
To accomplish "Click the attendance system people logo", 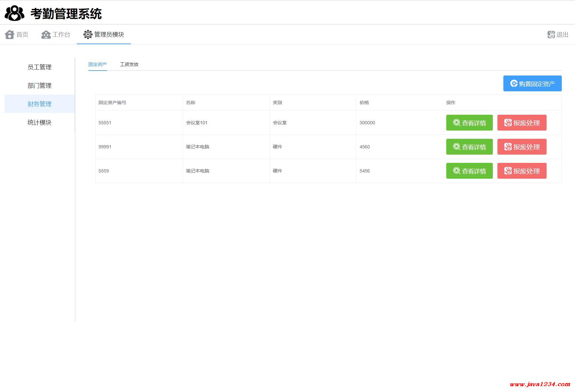I will point(15,13).
